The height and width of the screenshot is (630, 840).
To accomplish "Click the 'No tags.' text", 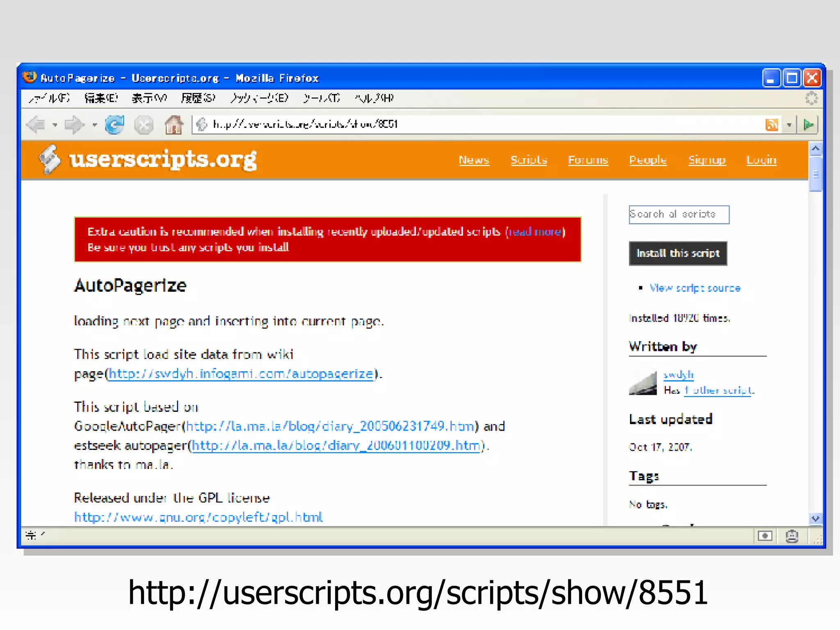I will [648, 504].
